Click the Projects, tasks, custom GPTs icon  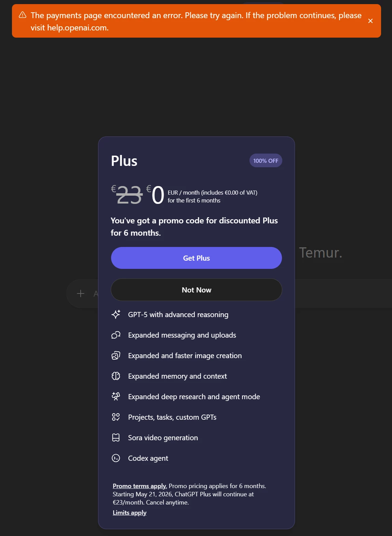coord(116,417)
